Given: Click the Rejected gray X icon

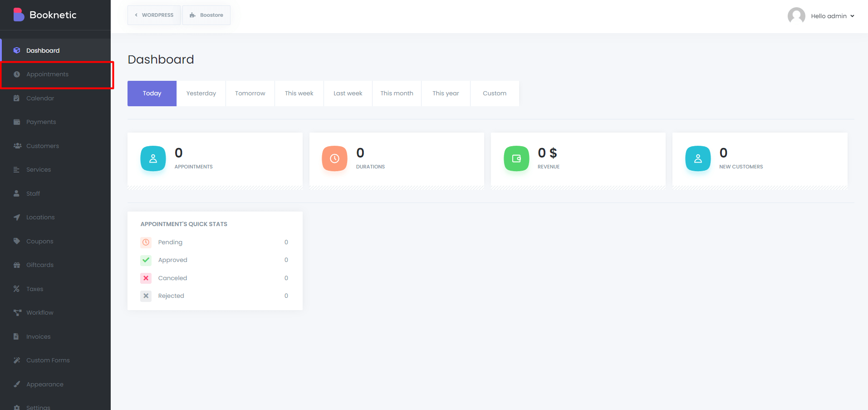Looking at the screenshot, I should pyautogui.click(x=146, y=296).
